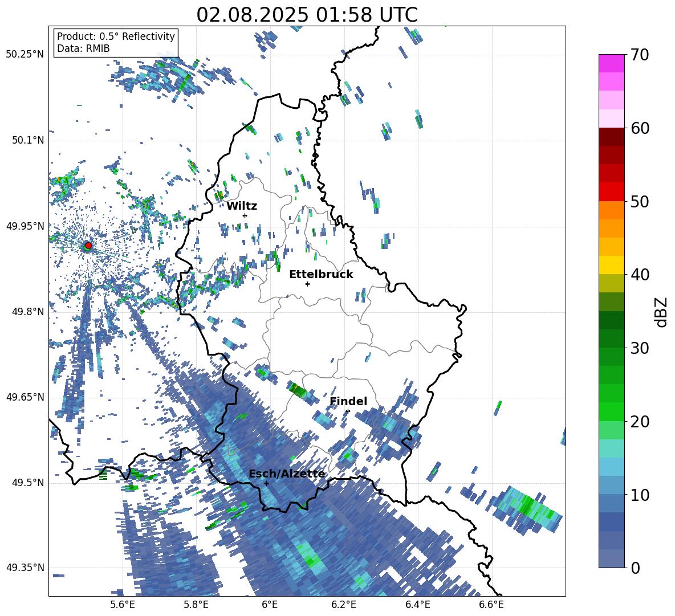Click the cross marker below Esch/Alzette
Viewport: 675px width, 616px height.
click(266, 483)
